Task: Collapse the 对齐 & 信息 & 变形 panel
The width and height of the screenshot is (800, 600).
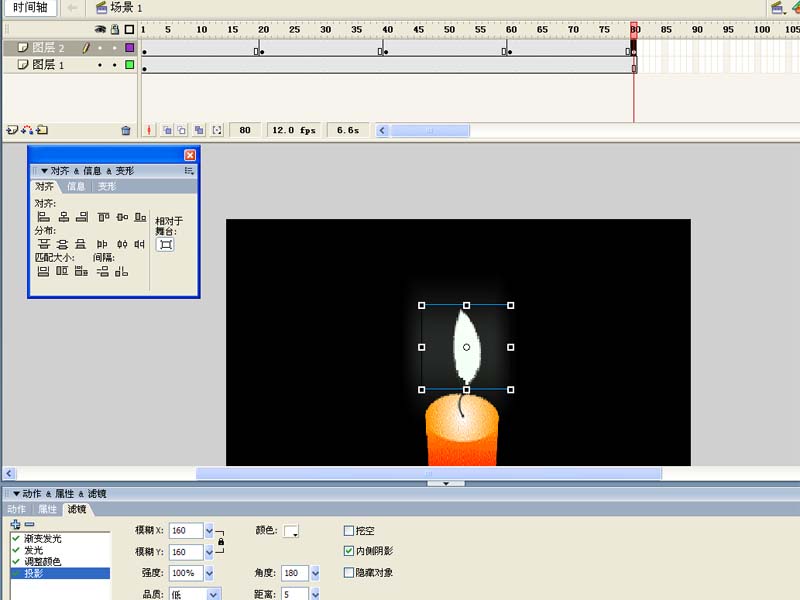Action: point(44,171)
